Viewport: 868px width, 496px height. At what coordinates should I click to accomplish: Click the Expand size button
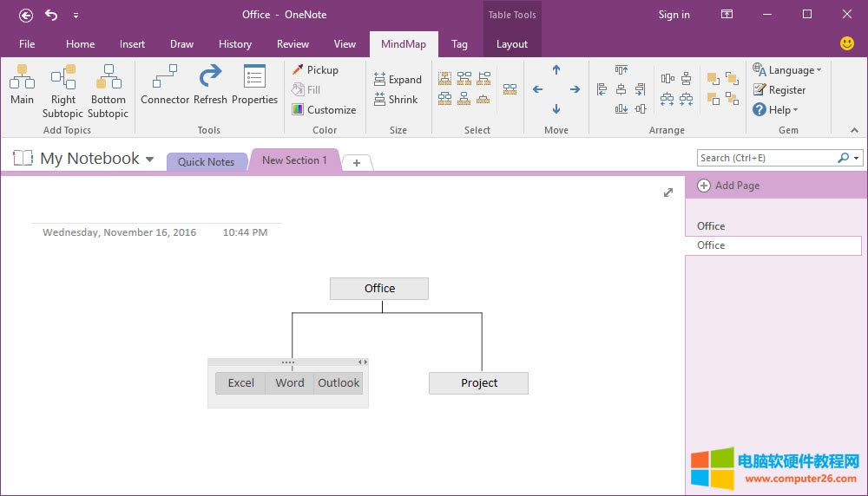coord(398,80)
